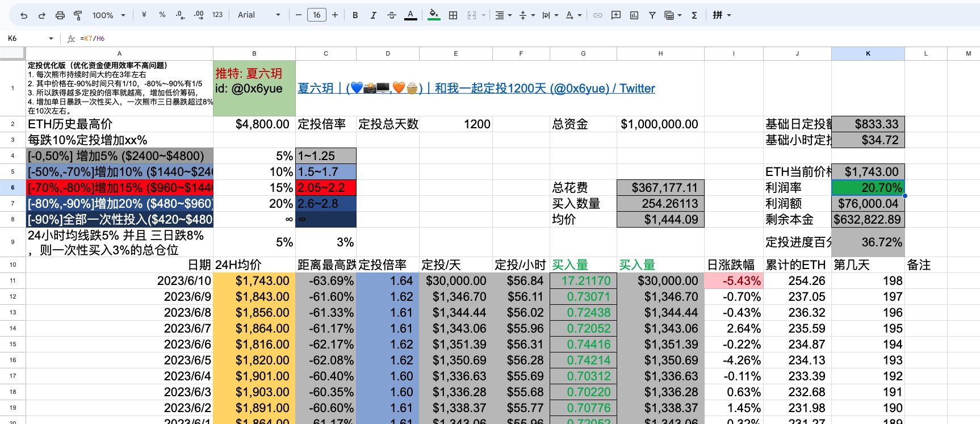Open filter views dropdown
Viewport: 980px width, 424px height.
point(673,15)
